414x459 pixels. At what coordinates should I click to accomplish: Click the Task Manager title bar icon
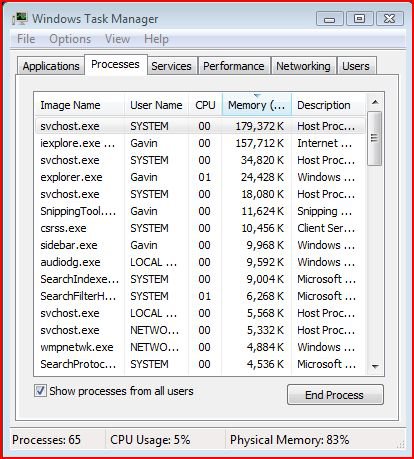[x=19, y=18]
